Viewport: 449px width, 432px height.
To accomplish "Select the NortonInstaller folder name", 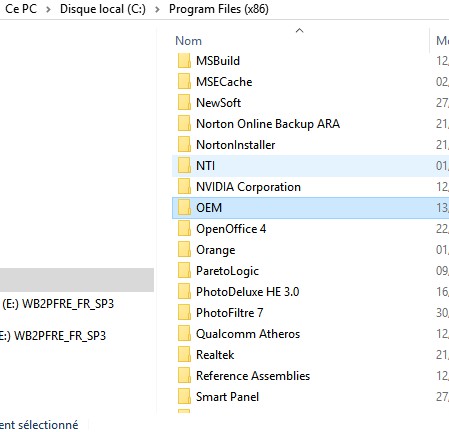I will [236, 145].
